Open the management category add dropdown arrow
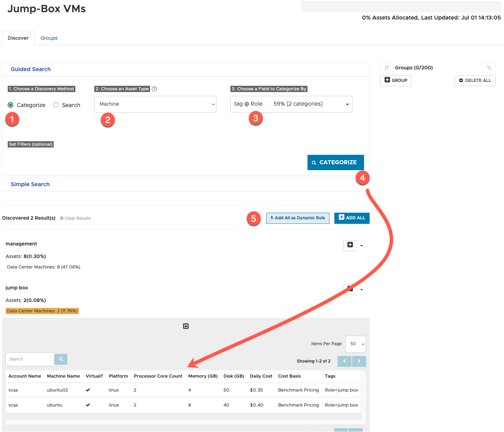 pos(362,246)
